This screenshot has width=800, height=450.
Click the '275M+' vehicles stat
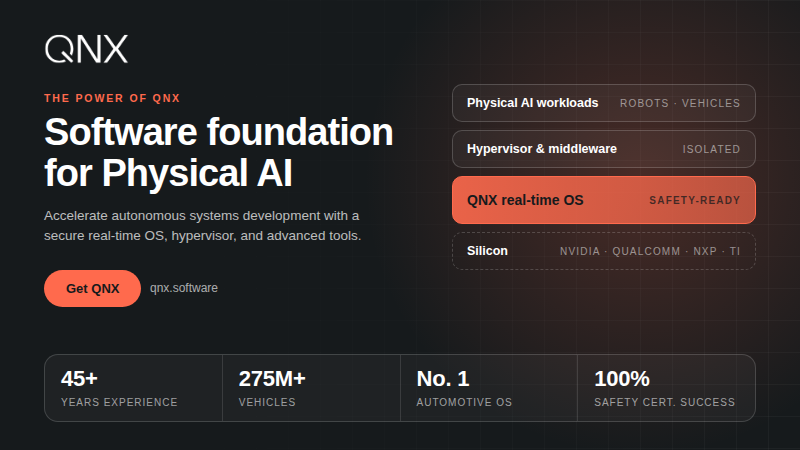(x=311, y=388)
